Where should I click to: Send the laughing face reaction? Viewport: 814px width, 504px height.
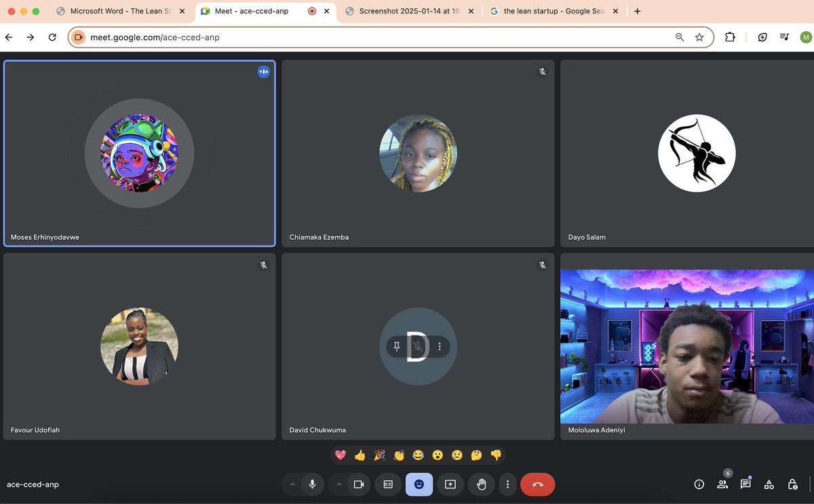point(419,455)
